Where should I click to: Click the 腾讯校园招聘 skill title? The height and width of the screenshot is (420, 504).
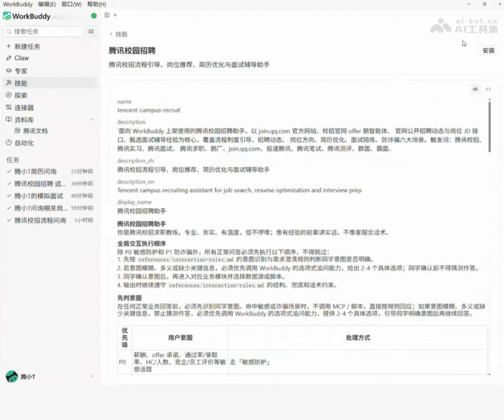point(132,50)
